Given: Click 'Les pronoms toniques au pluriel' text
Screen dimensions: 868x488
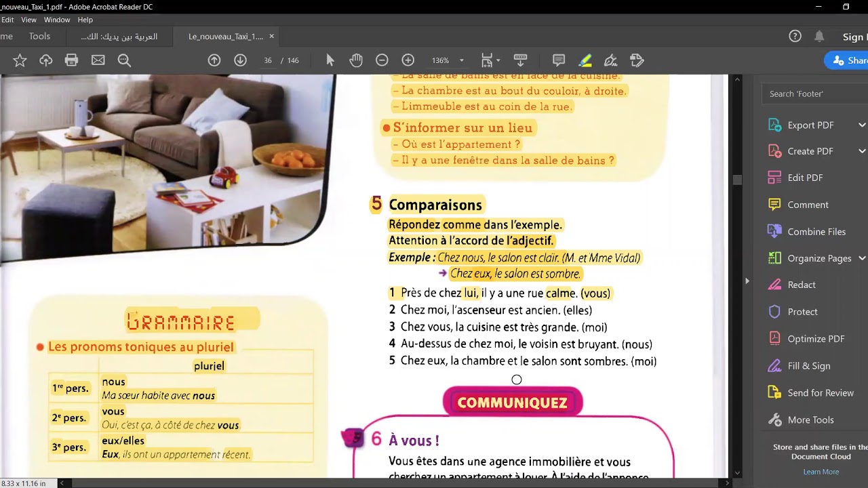Looking at the screenshot, I should click(x=141, y=347).
